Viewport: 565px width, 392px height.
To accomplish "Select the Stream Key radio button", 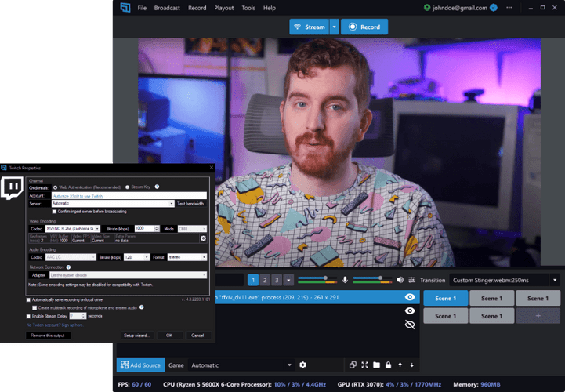I will click(x=126, y=187).
